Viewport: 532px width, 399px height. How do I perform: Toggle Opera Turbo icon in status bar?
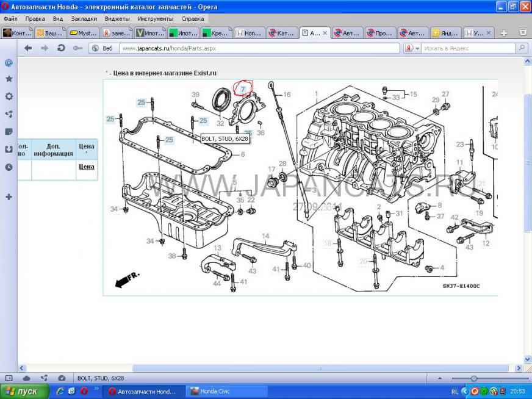pos(62,378)
